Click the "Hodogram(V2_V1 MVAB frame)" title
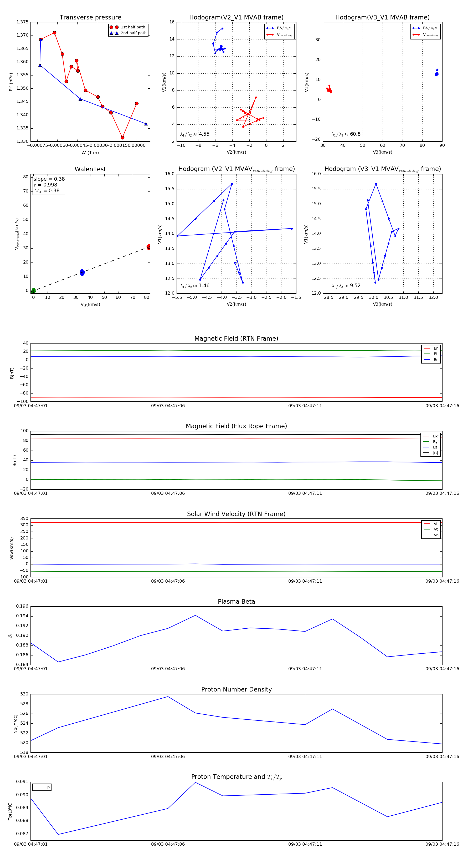 tap(236, 18)
